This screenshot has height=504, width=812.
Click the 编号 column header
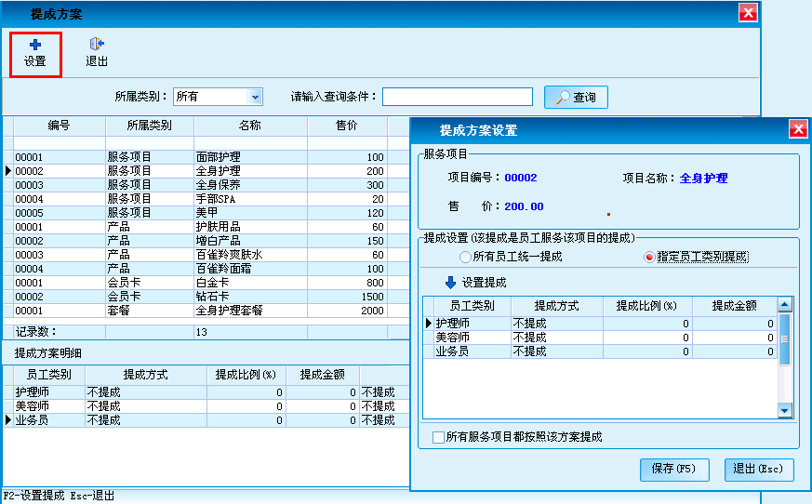(59, 126)
